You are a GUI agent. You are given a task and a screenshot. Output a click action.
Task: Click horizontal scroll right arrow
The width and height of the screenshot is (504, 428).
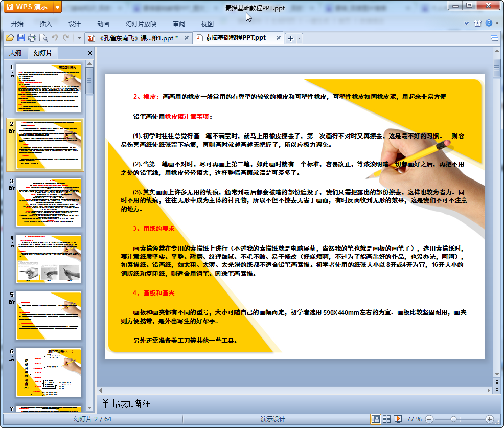point(489,390)
